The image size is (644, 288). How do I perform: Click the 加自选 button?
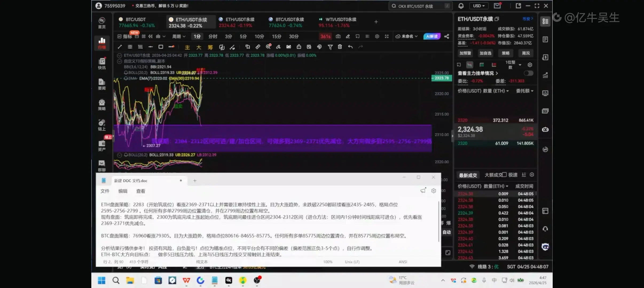pos(485,53)
